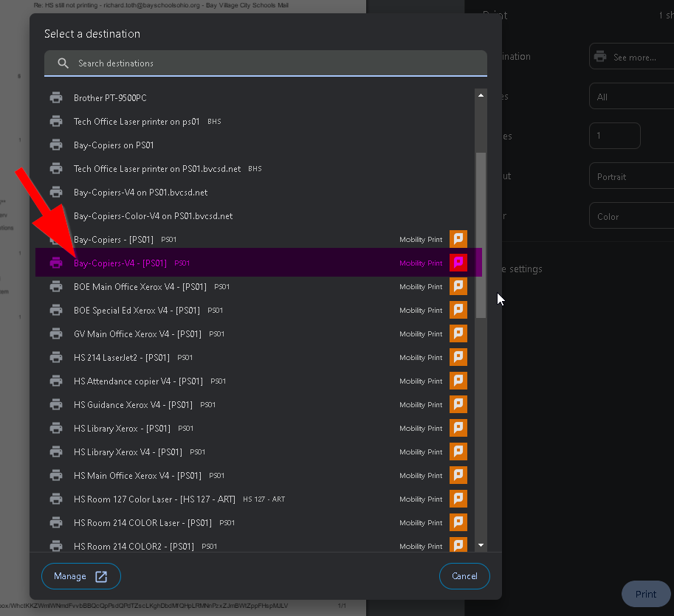This screenshot has height=616, width=674.
Task: Select Tech Office Laser printer on PS01.bvcsd.net
Action: (258, 169)
